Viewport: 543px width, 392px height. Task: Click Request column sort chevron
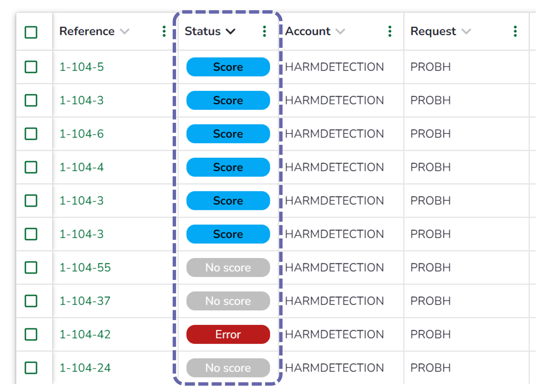466,32
